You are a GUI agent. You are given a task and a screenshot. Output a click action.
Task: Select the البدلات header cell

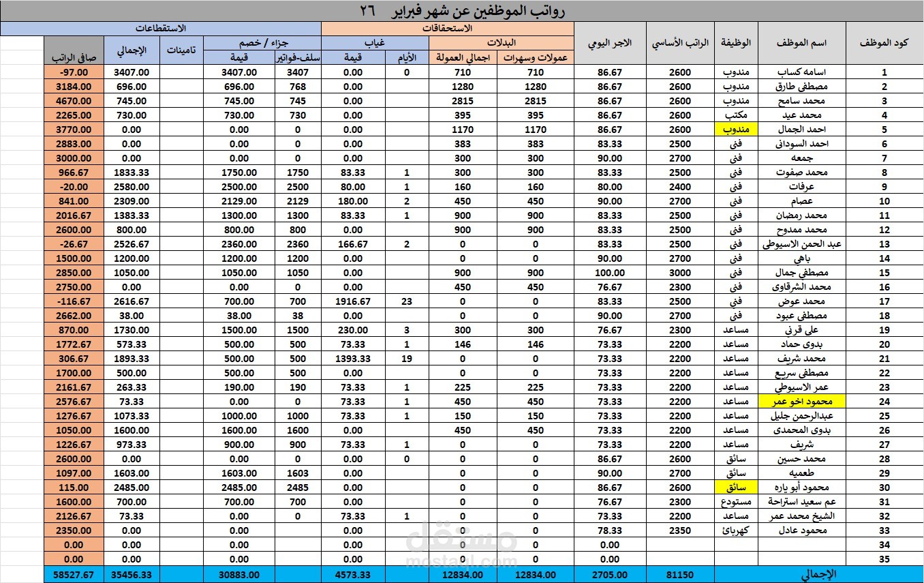tap(502, 42)
